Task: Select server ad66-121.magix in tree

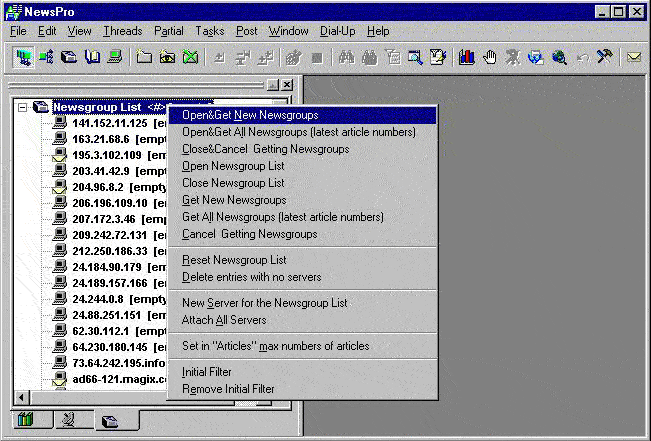Action: (110, 380)
